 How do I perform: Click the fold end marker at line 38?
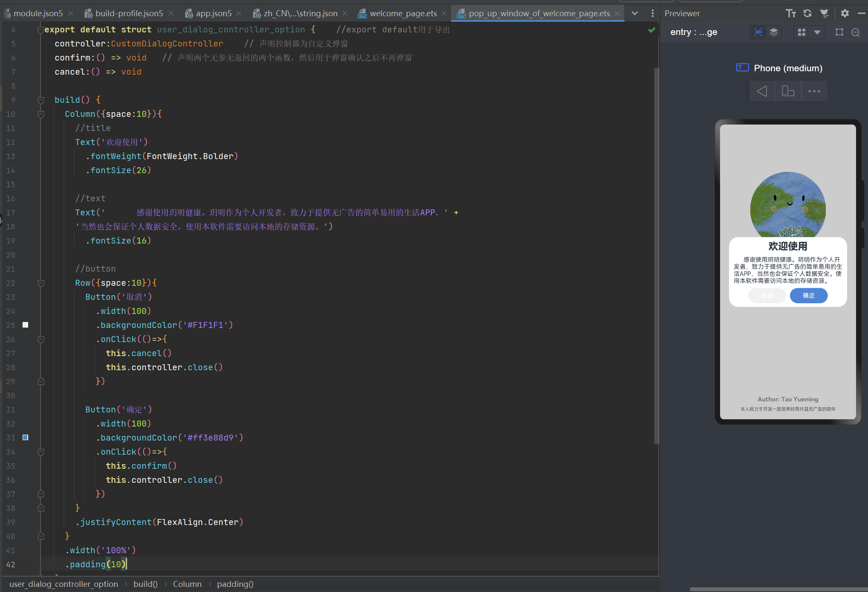tap(41, 508)
